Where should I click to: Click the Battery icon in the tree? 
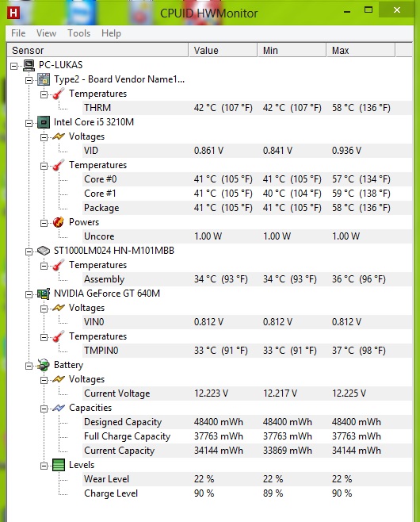pos(44,365)
